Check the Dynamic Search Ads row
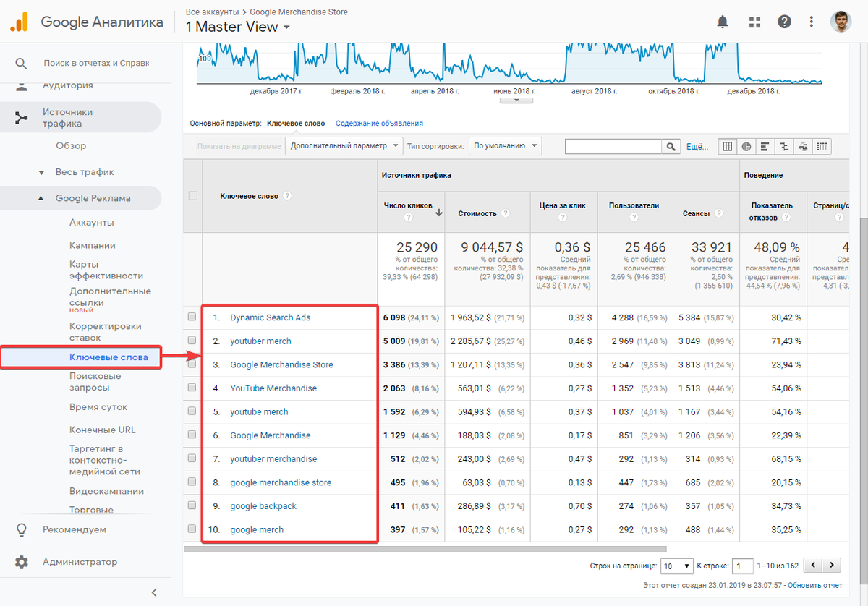 pos(192,317)
